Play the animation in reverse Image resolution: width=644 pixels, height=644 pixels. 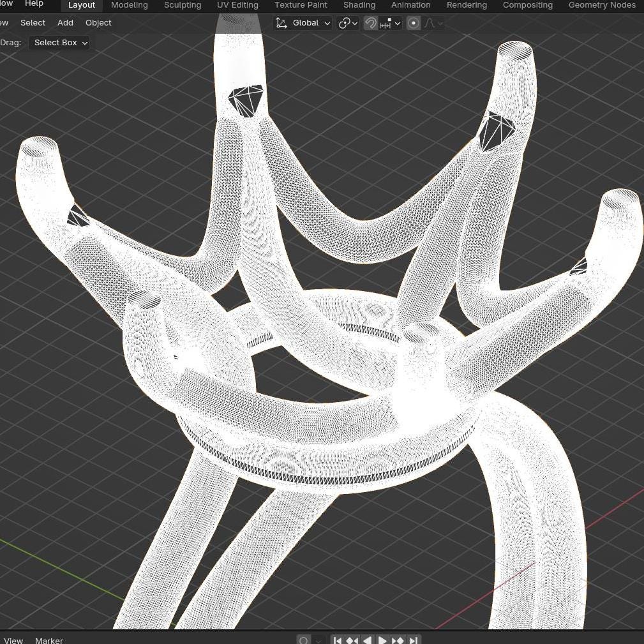point(367,640)
